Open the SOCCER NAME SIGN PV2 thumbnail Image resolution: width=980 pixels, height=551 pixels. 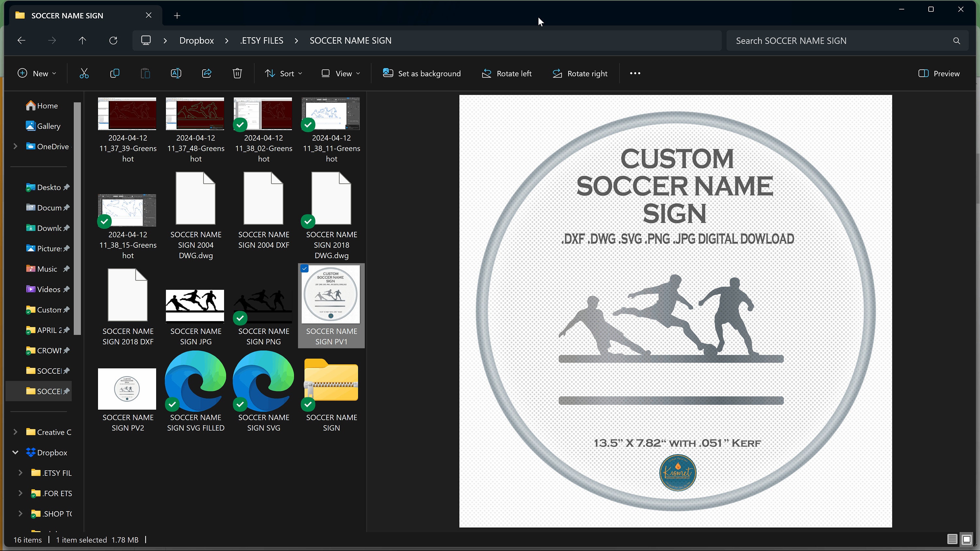(127, 389)
